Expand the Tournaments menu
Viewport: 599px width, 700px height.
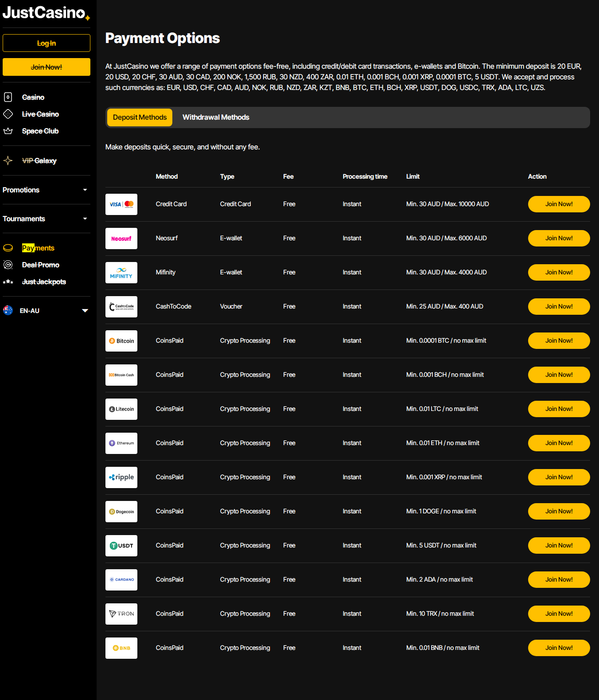point(46,219)
